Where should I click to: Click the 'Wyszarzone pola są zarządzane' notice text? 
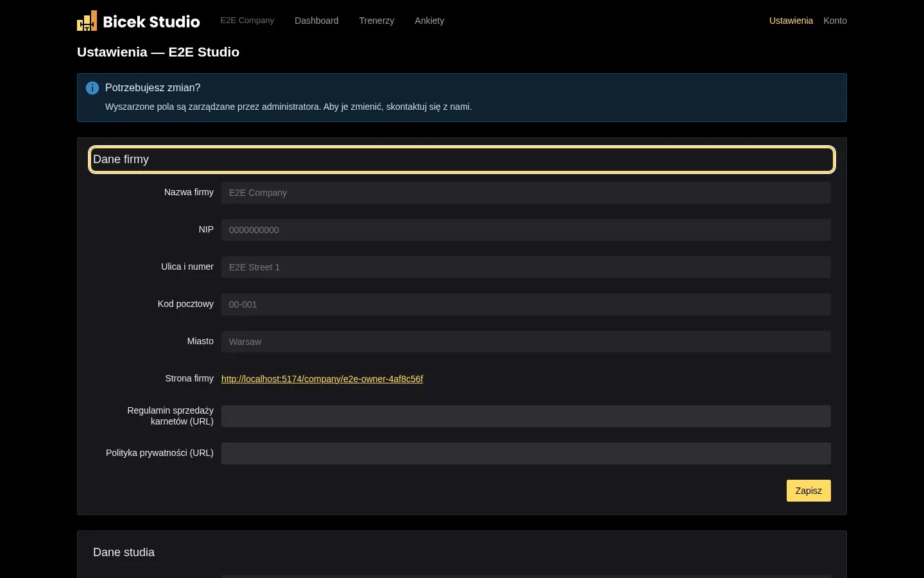click(289, 107)
